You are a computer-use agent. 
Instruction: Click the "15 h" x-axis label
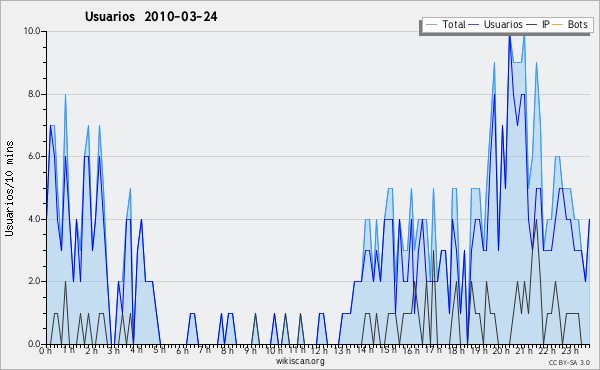click(388, 350)
